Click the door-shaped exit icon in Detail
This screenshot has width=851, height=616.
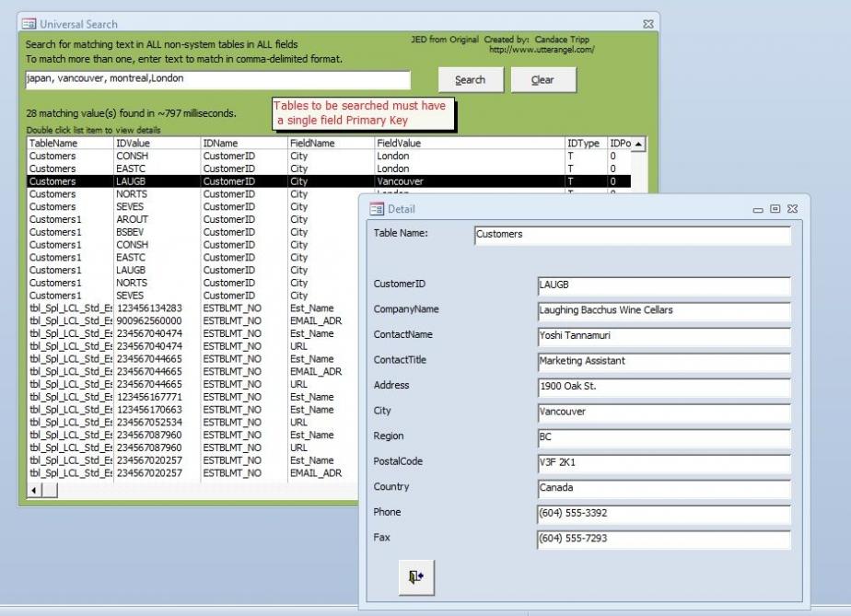click(x=415, y=576)
